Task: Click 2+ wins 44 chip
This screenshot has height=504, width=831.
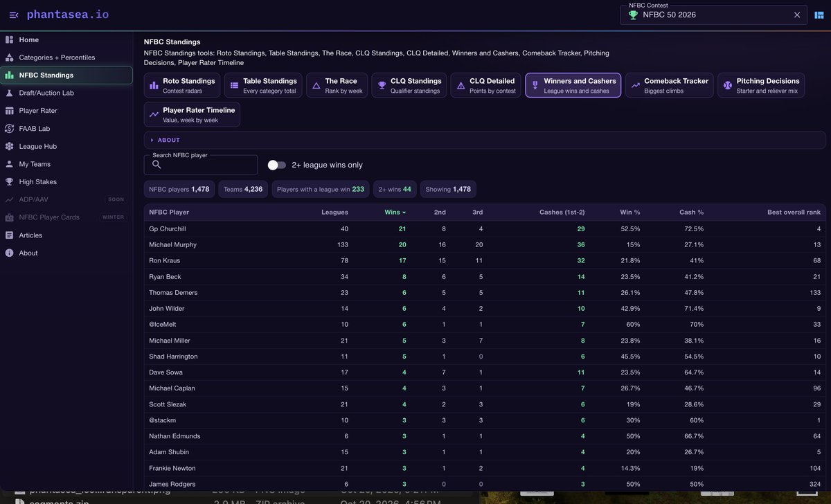Action: (x=395, y=189)
